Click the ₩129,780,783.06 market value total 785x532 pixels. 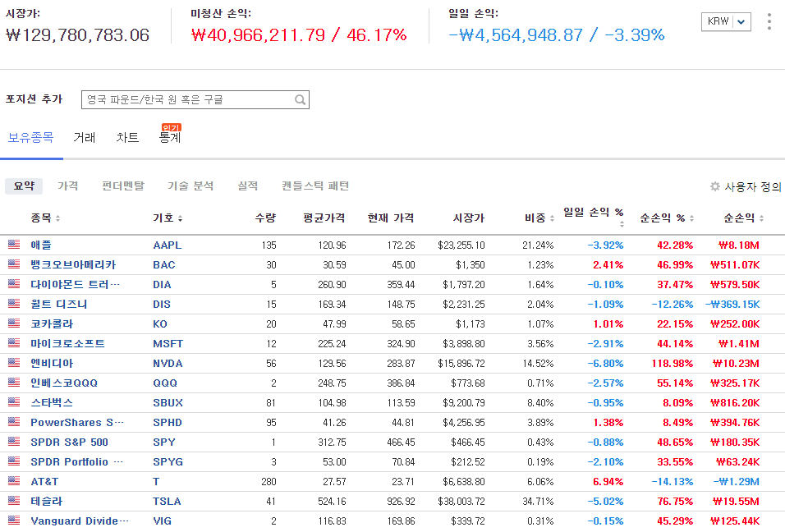(x=78, y=35)
